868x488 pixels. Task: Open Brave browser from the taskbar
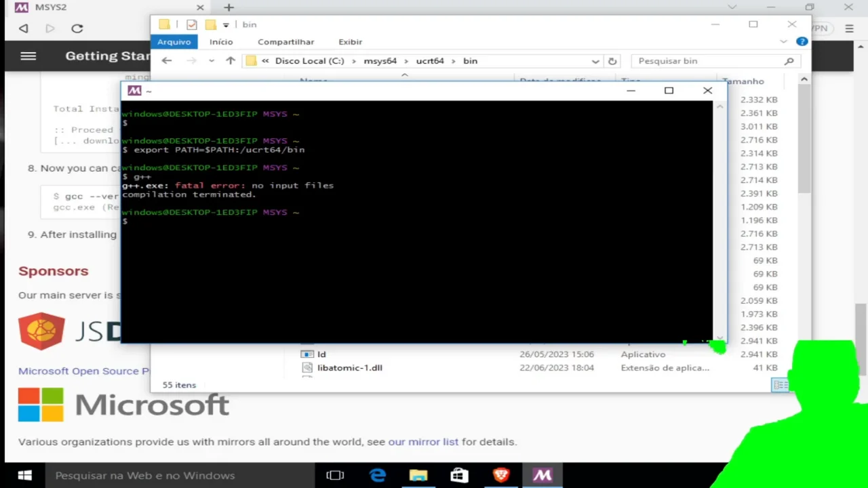pos(501,475)
